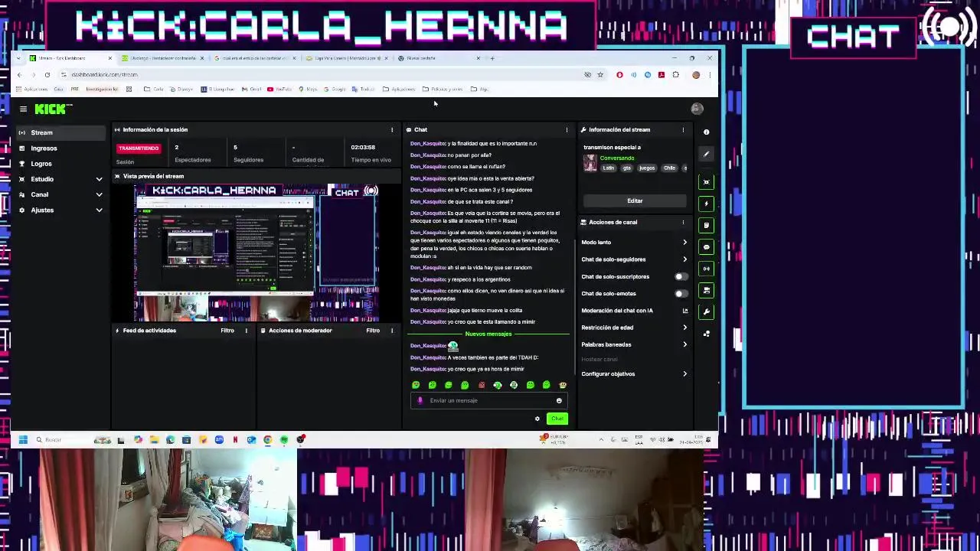The width and height of the screenshot is (980, 551).
Task: Open the Acciones de moderador three-dot menu
Action: 392,331
